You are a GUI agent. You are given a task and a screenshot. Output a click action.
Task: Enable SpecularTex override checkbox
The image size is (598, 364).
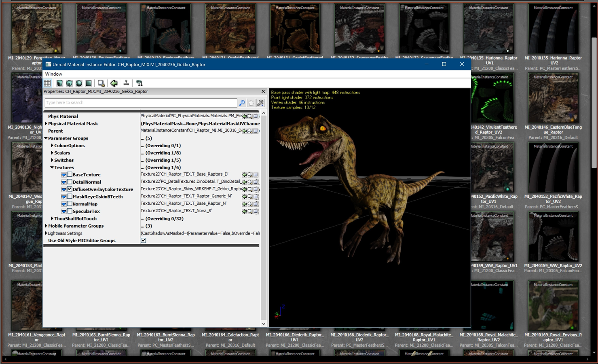pyautogui.click(x=70, y=211)
